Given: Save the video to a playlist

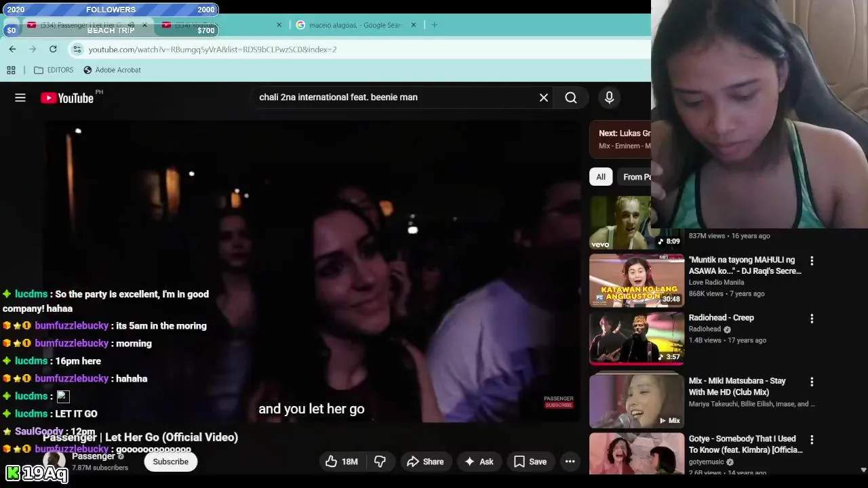Looking at the screenshot, I should point(530,462).
